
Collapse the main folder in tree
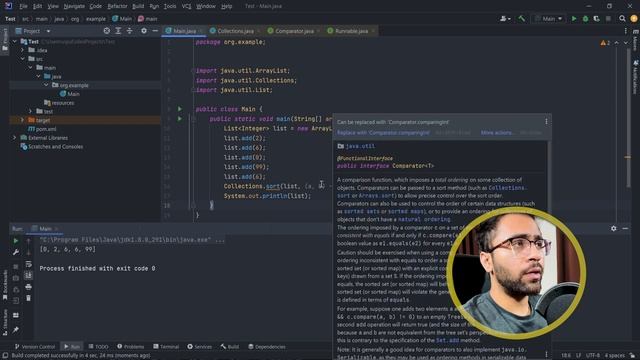click(31, 67)
